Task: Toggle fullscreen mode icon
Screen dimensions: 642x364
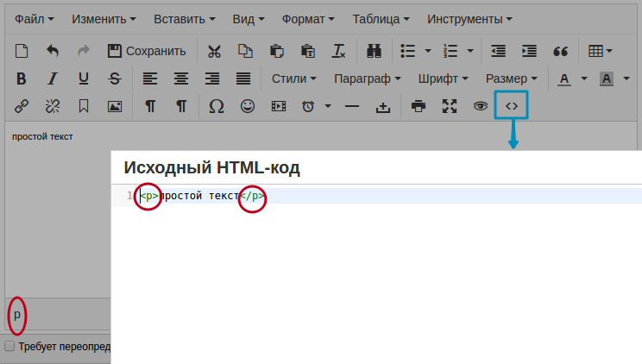Action: click(450, 106)
